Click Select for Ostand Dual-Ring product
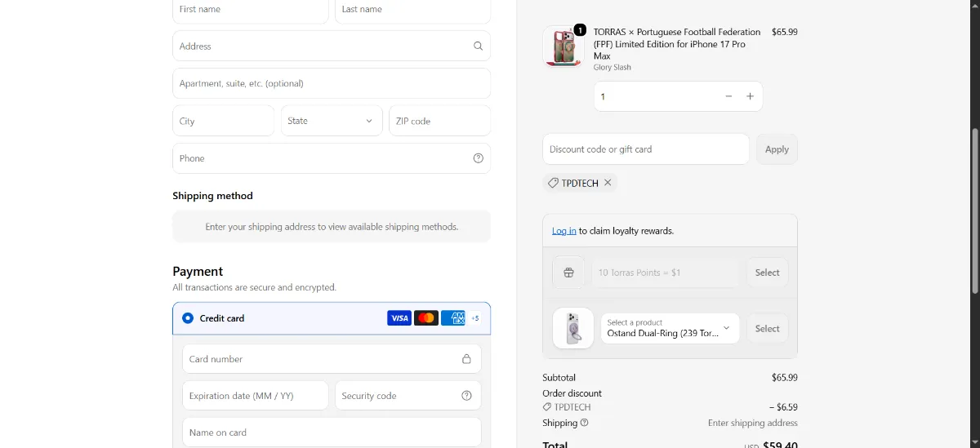 (x=768, y=329)
